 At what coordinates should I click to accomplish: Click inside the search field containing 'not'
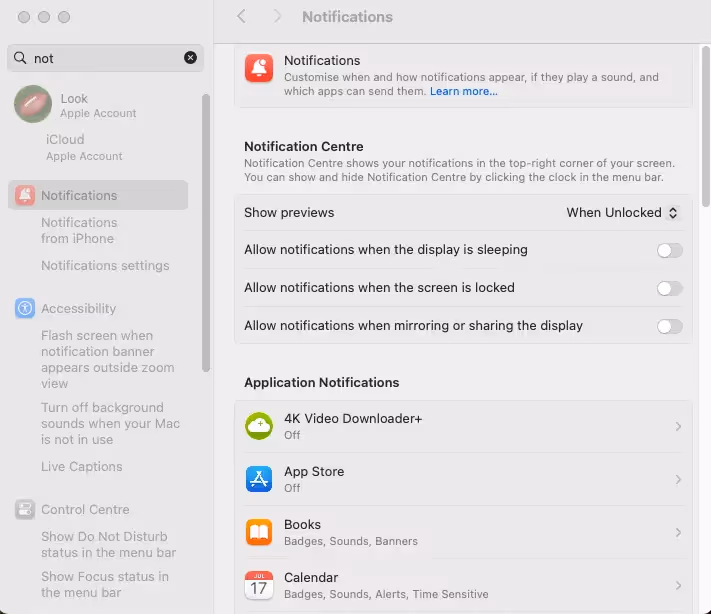click(x=105, y=58)
